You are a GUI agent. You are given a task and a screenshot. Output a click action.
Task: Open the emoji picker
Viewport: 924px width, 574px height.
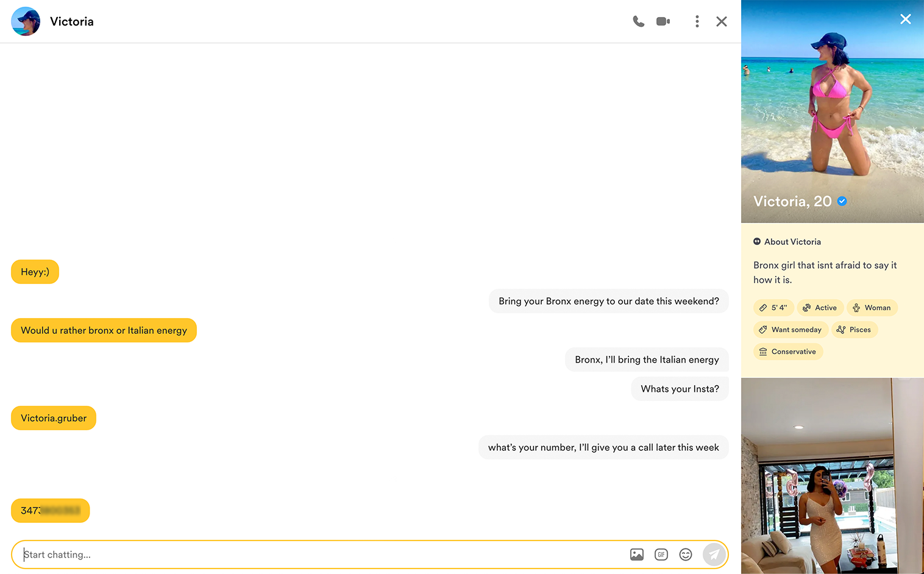coord(686,555)
